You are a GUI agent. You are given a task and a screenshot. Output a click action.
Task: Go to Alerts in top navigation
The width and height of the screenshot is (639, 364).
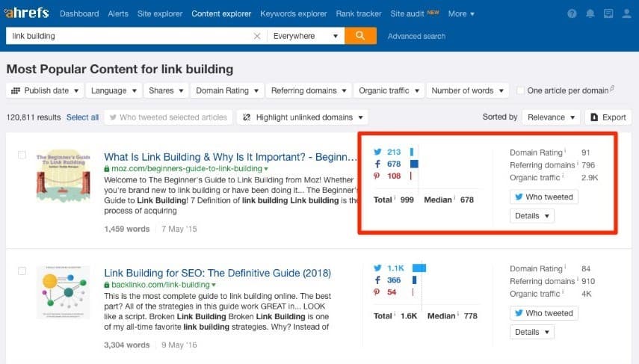coord(118,14)
